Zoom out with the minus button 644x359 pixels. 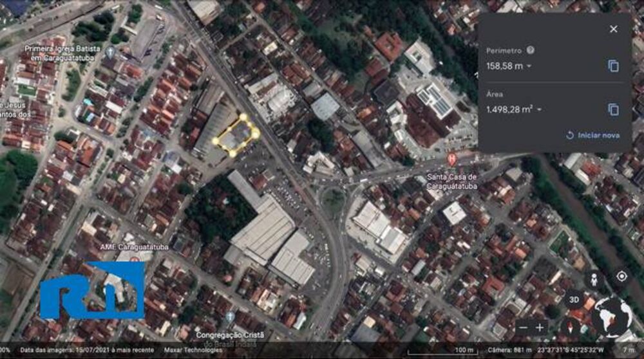click(x=523, y=327)
